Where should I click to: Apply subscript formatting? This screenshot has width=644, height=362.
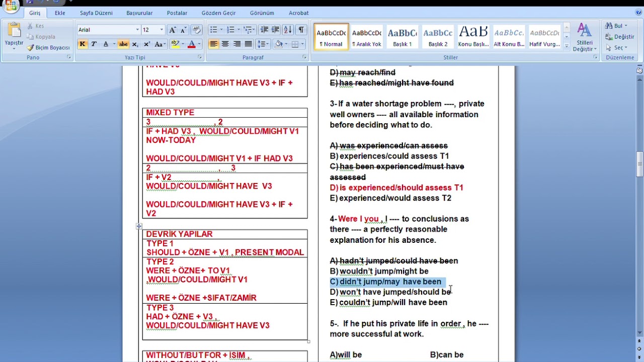tap(135, 44)
